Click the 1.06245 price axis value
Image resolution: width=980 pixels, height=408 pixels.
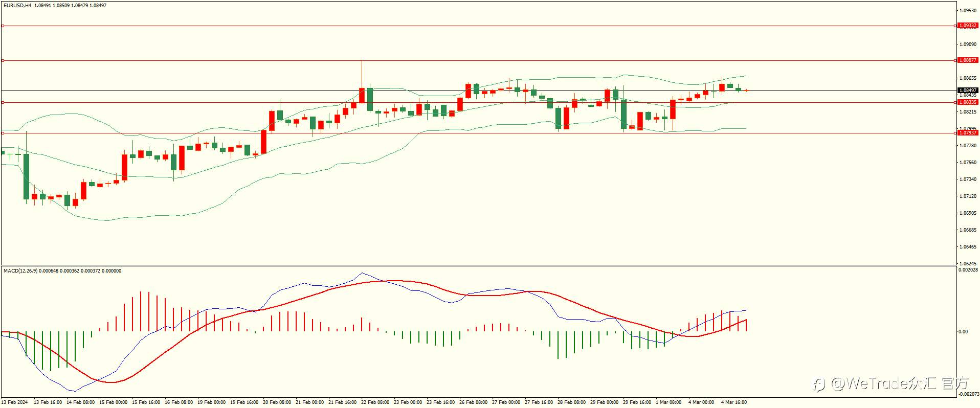[x=968, y=264]
